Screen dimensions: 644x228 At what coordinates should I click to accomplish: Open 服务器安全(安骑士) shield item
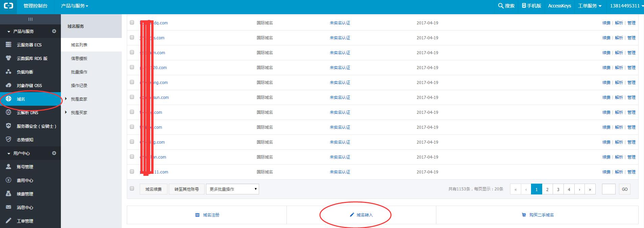[30, 126]
